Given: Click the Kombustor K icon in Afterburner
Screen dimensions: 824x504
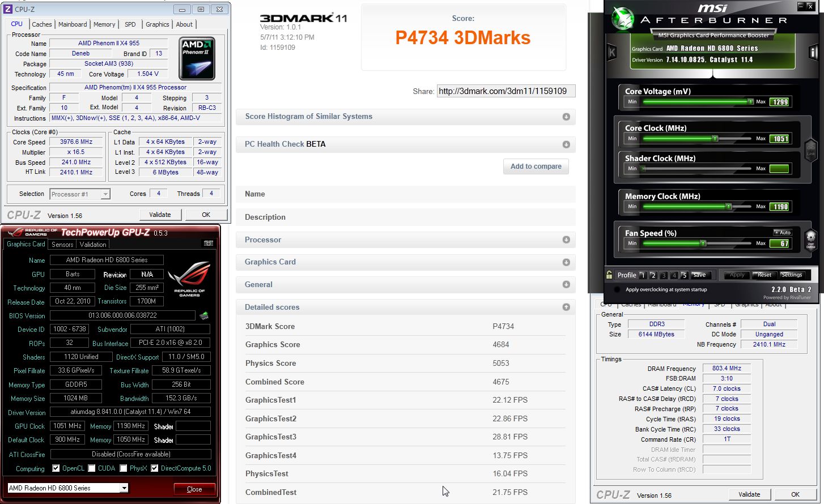Looking at the screenshot, I should 611,53.
